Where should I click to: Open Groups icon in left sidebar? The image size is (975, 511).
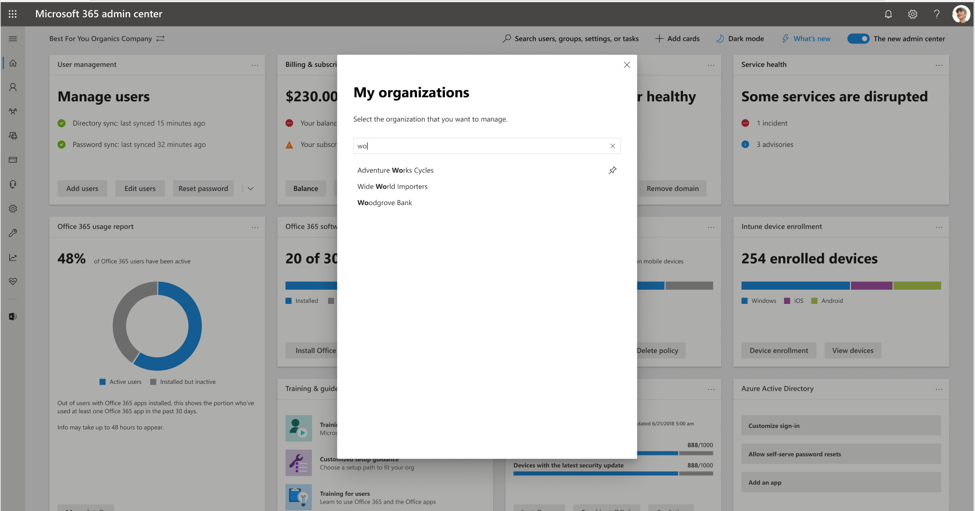coord(12,111)
